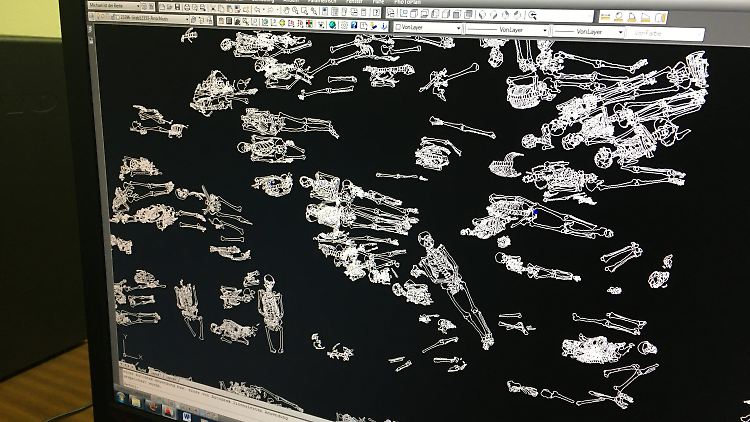Screen dimensions: 750x422
Task: Click the last yellow PhoToPlan toolbar icon
Action: pyautogui.click(x=660, y=18)
